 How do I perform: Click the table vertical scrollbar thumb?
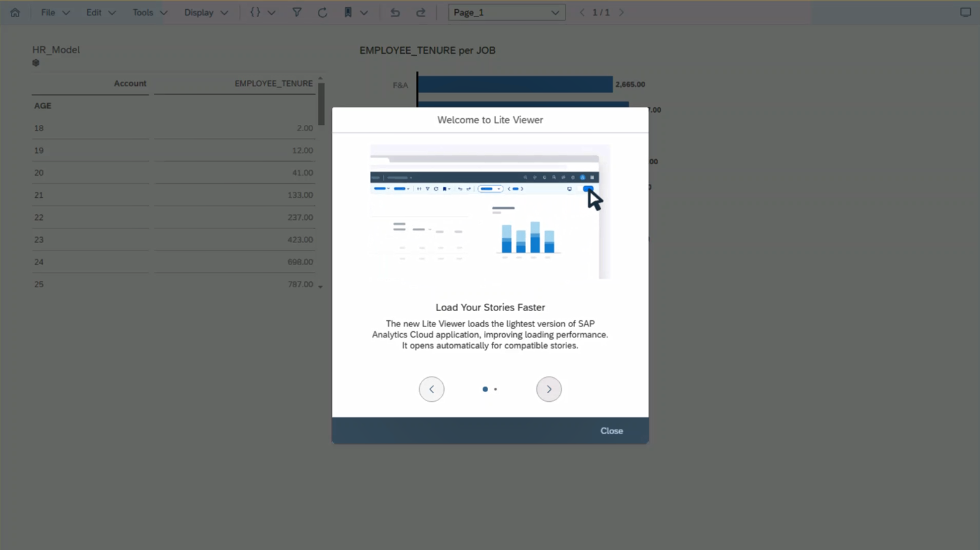coord(321,104)
